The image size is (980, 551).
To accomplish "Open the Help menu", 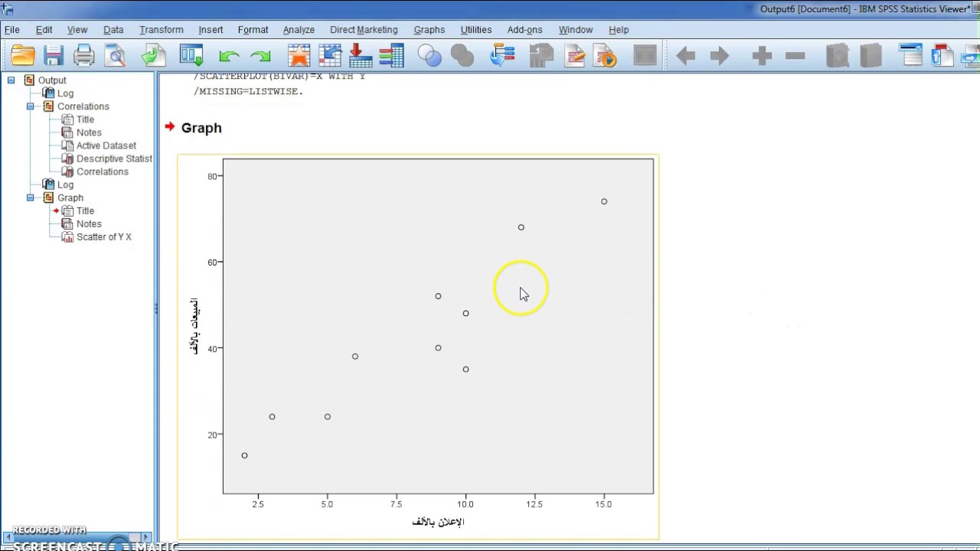I will coord(619,30).
